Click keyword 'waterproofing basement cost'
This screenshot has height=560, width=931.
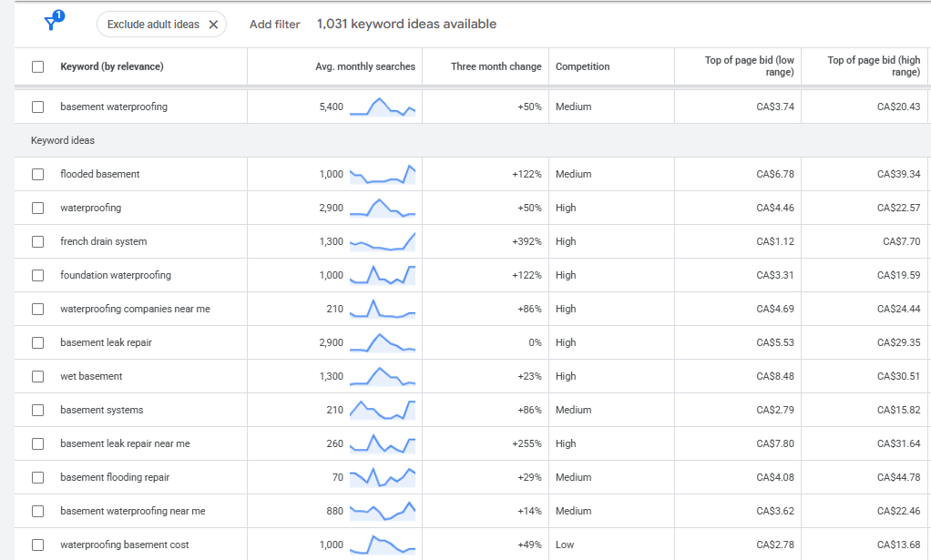(x=124, y=545)
